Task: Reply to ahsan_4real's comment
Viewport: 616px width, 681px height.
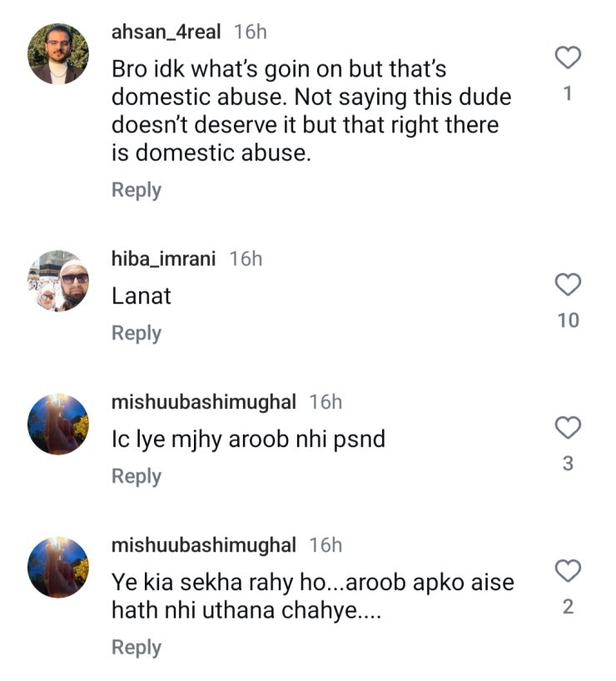Action: tap(137, 190)
